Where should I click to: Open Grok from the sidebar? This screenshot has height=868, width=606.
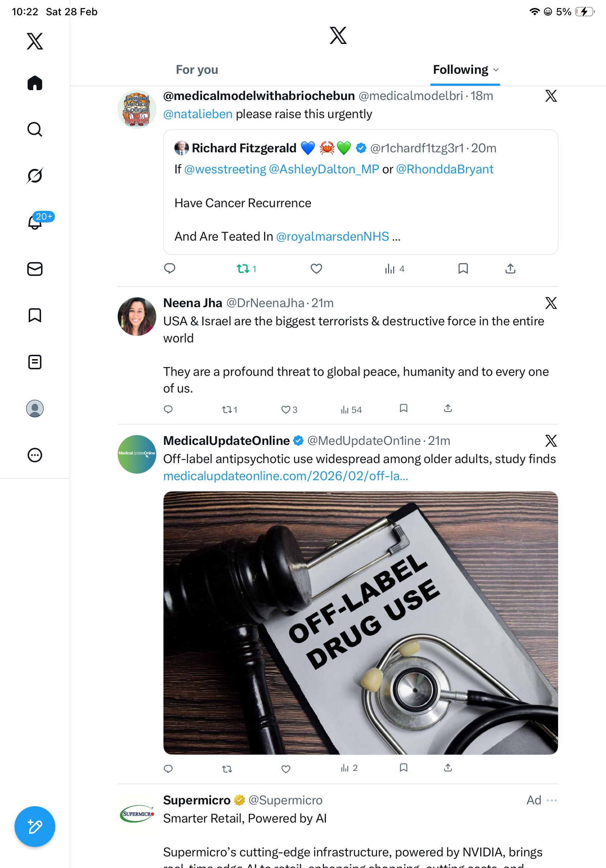click(35, 176)
